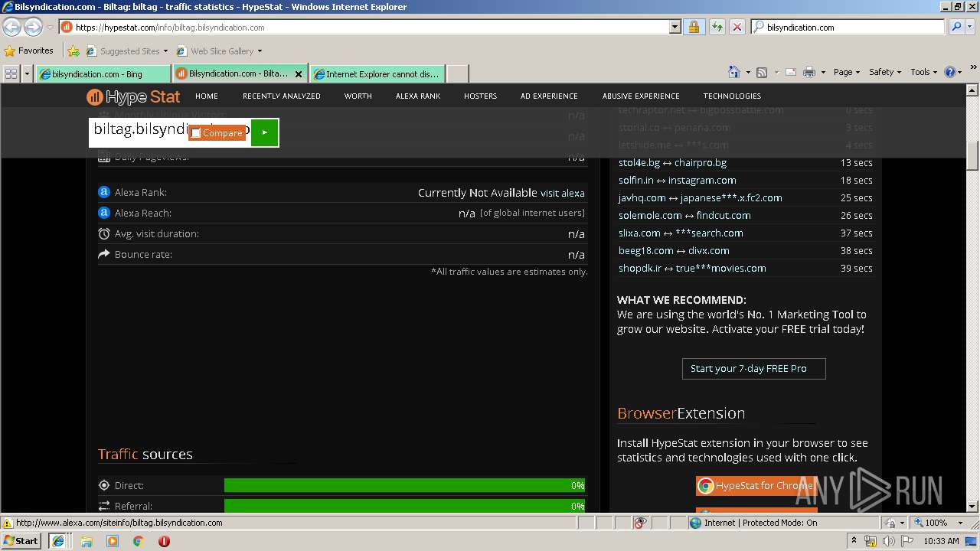980x551 pixels.
Task: Click the Direct traffic green progress bar
Action: click(404, 485)
